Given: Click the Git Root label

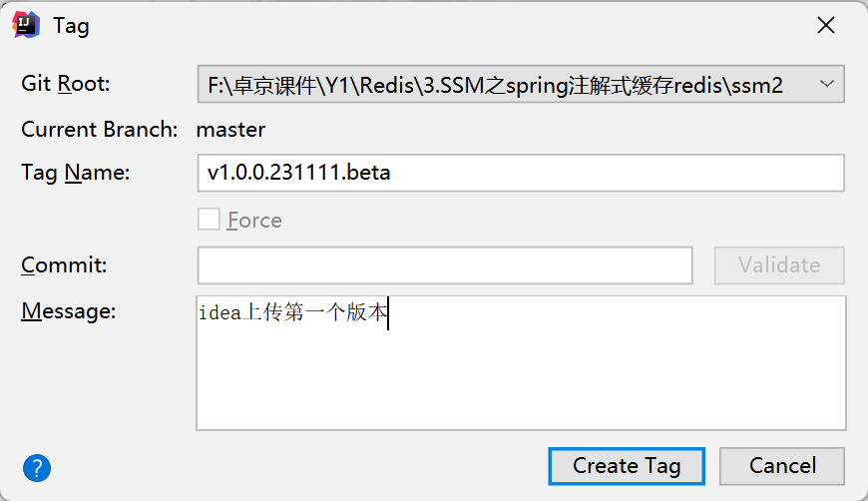Looking at the screenshot, I should click(x=66, y=84).
